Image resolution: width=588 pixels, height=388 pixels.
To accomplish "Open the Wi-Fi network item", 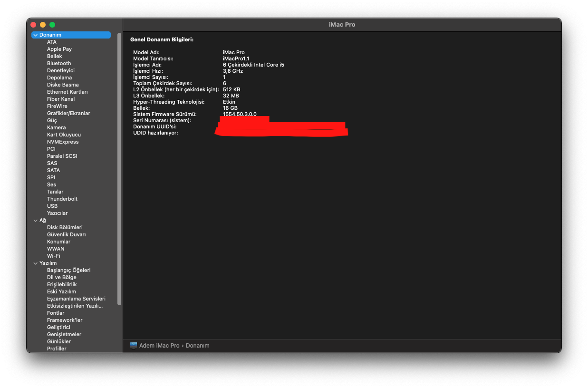I will point(54,256).
